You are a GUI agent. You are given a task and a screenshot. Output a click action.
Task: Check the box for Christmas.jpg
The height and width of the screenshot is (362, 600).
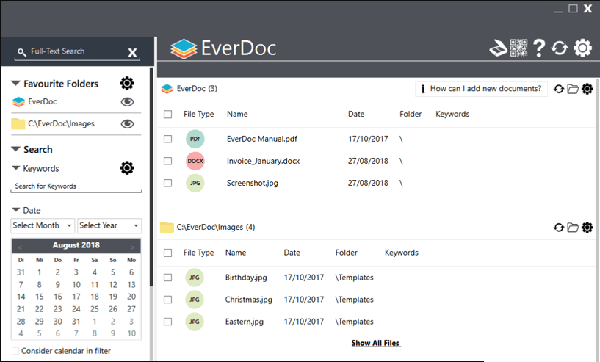pyautogui.click(x=168, y=300)
